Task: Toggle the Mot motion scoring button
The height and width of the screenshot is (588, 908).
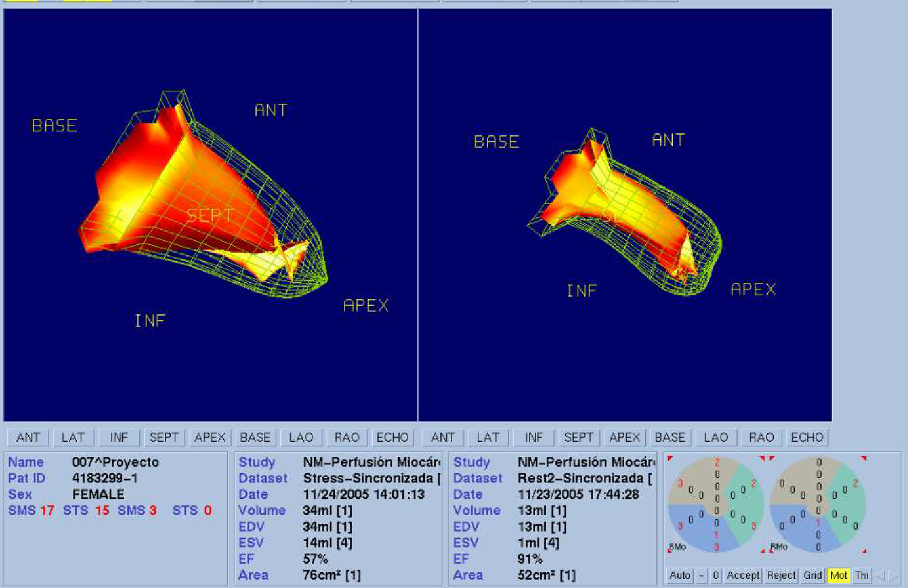Action: point(838,575)
